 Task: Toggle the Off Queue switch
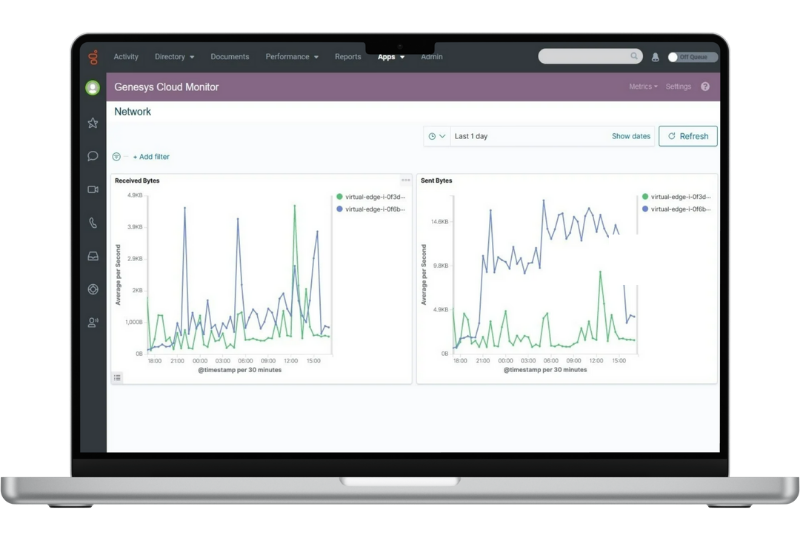tap(692, 57)
